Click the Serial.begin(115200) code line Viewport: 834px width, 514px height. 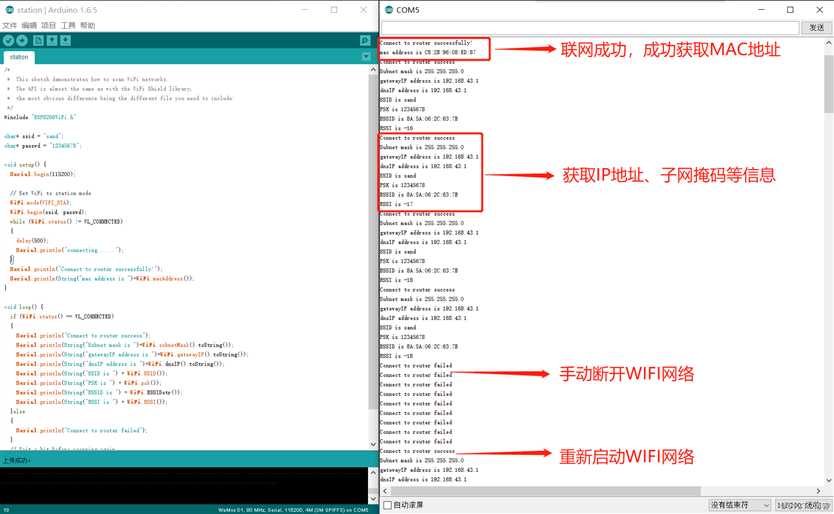43,174
